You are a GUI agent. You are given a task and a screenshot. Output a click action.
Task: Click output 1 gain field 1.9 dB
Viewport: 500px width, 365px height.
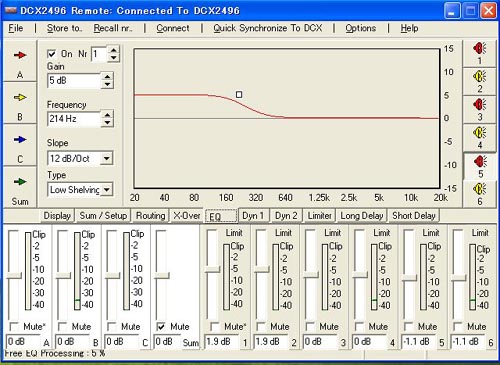221,341
